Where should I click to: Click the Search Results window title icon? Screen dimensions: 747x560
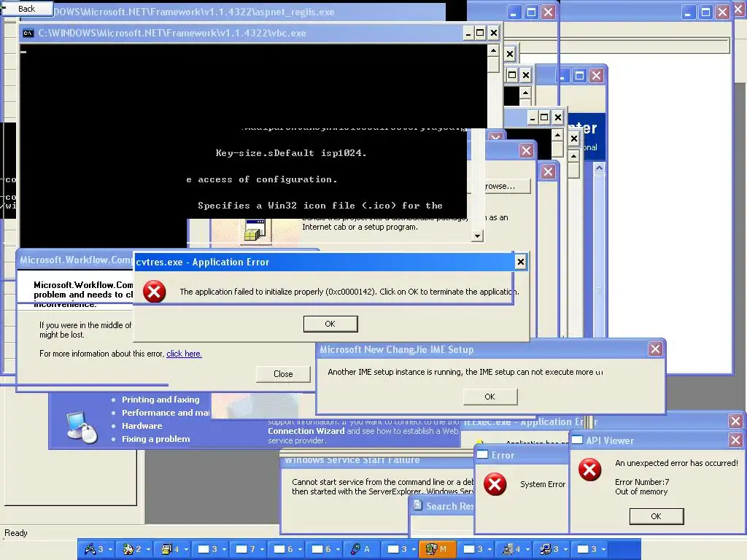418,505
